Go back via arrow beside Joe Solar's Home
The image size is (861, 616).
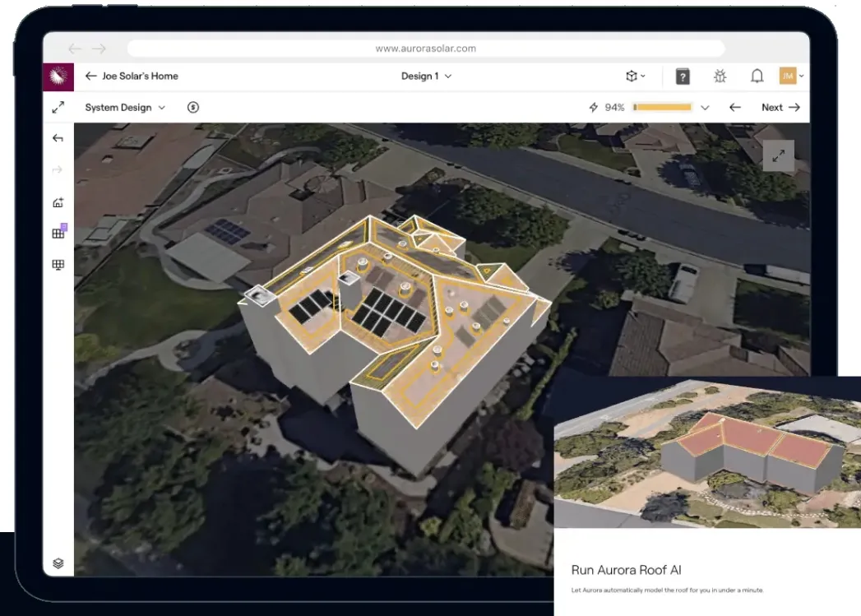click(x=90, y=76)
